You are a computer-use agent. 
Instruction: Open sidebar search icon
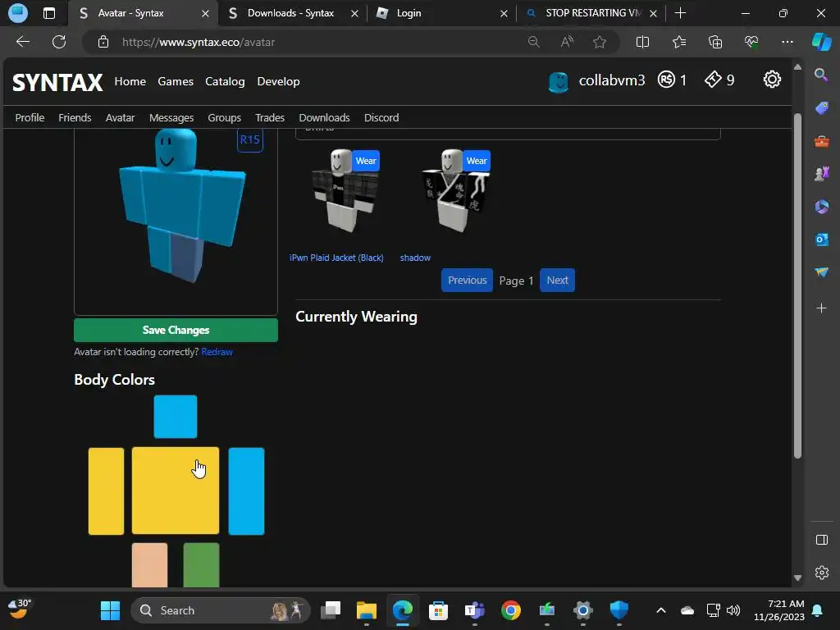coord(821,75)
